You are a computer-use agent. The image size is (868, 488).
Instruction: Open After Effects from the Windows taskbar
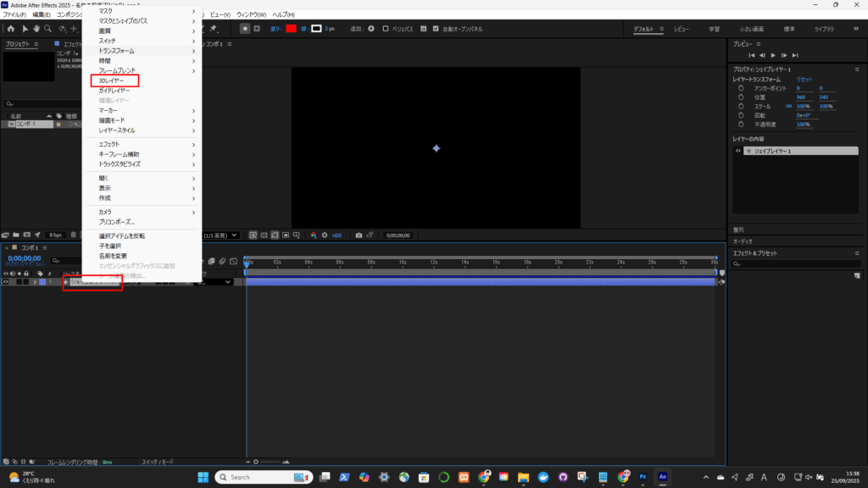[664, 477]
